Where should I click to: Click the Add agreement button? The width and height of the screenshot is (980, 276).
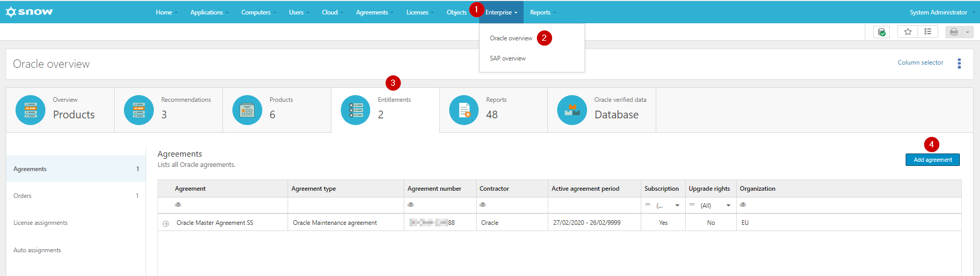pos(932,160)
